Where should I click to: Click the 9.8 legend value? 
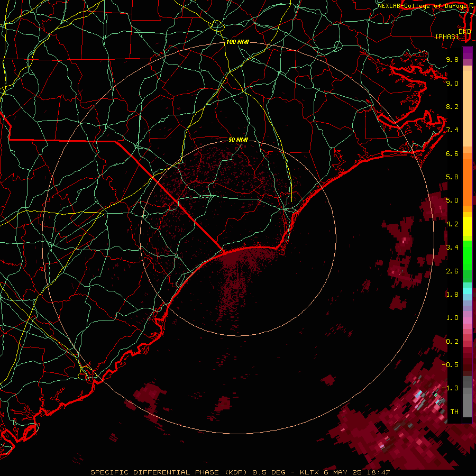(452, 59)
